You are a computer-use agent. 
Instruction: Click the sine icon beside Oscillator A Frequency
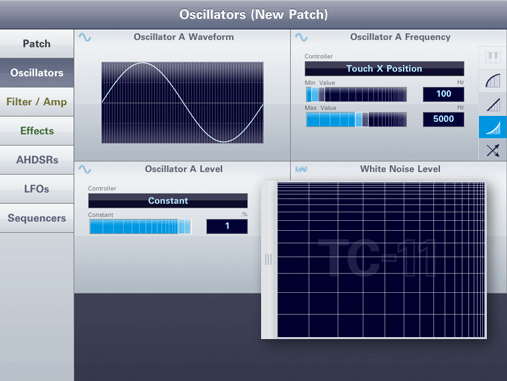(301, 37)
